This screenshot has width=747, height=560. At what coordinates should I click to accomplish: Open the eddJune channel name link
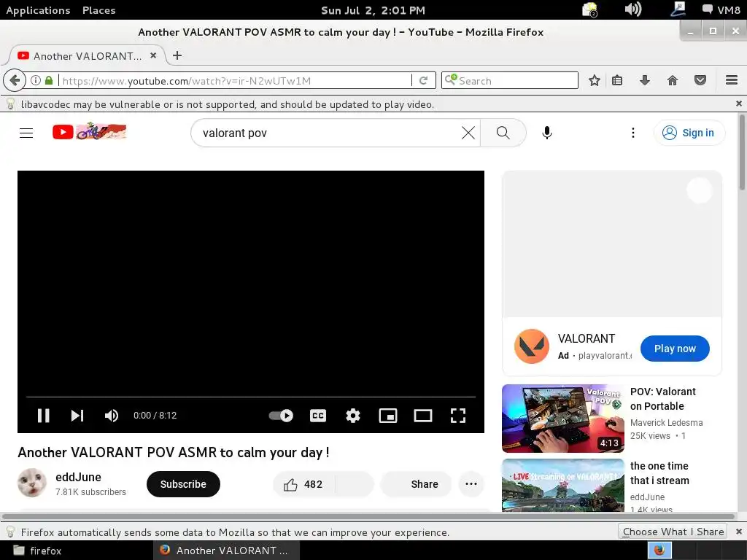pyautogui.click(x=78, y=477)
